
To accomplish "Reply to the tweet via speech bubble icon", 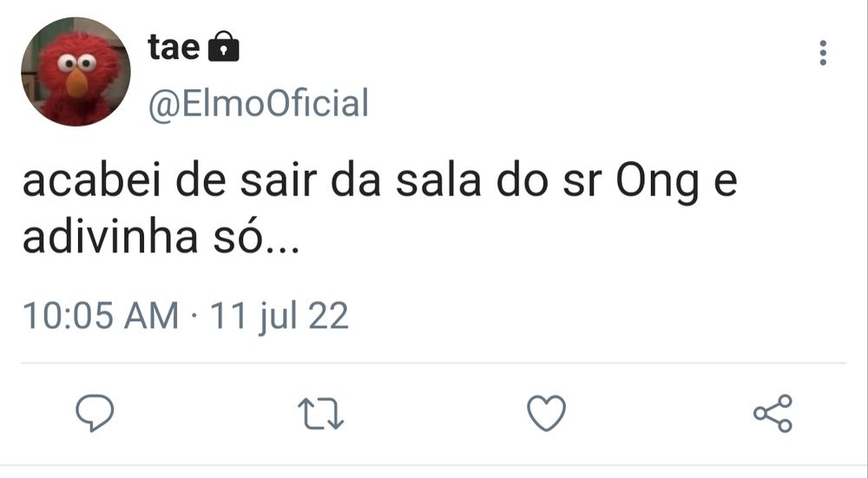I will 95,413.
